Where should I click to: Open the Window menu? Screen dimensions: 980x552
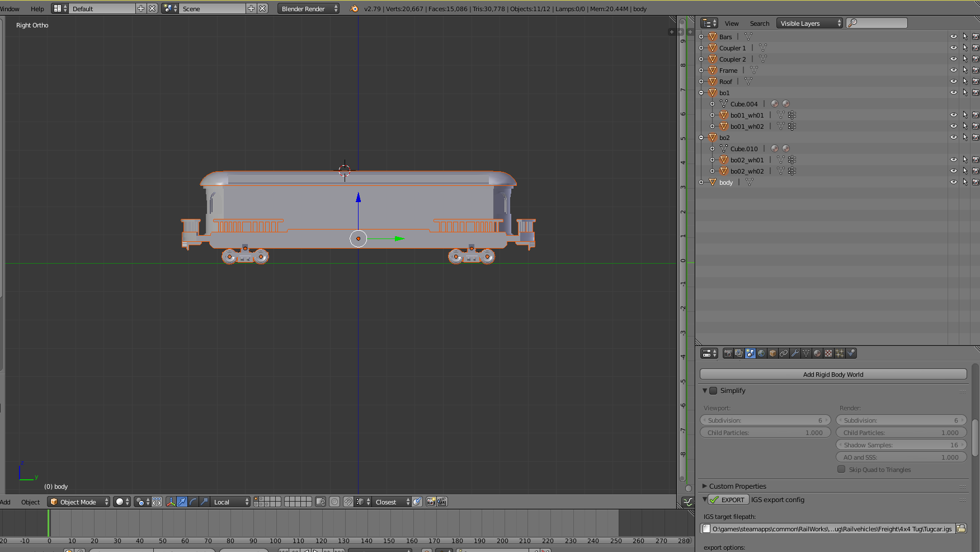(x=10, y=8)
